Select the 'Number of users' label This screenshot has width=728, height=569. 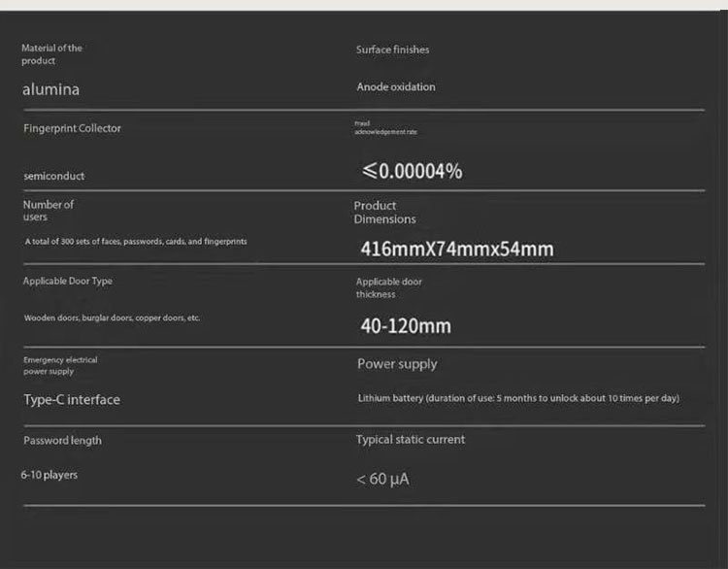[48, 211]
